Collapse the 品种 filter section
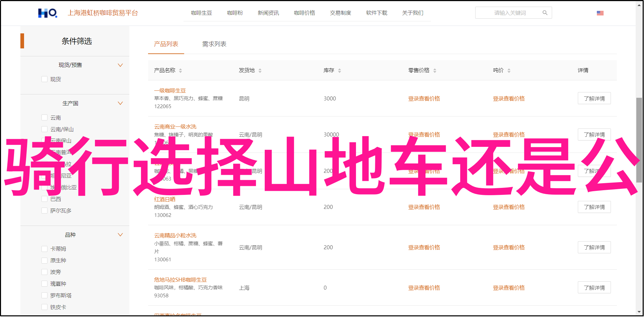Viewport: 644px width, 317px height. 120,235
